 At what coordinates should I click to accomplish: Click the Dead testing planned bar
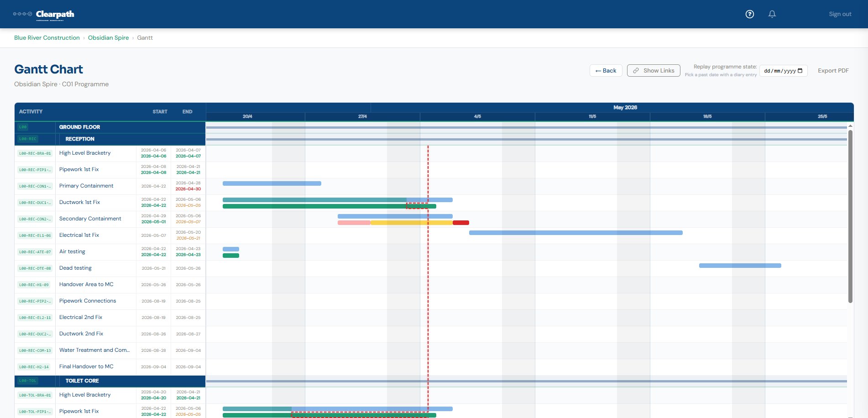(740, 266)
